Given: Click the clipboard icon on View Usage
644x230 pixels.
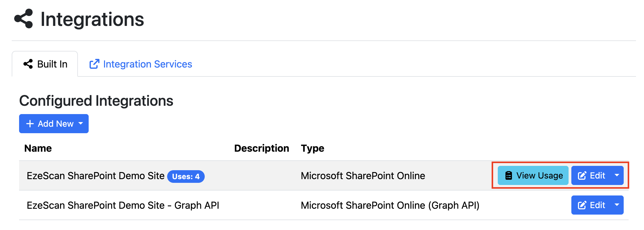Looking at the screenshot, I should pyautogui.click(x=509, y=176).
